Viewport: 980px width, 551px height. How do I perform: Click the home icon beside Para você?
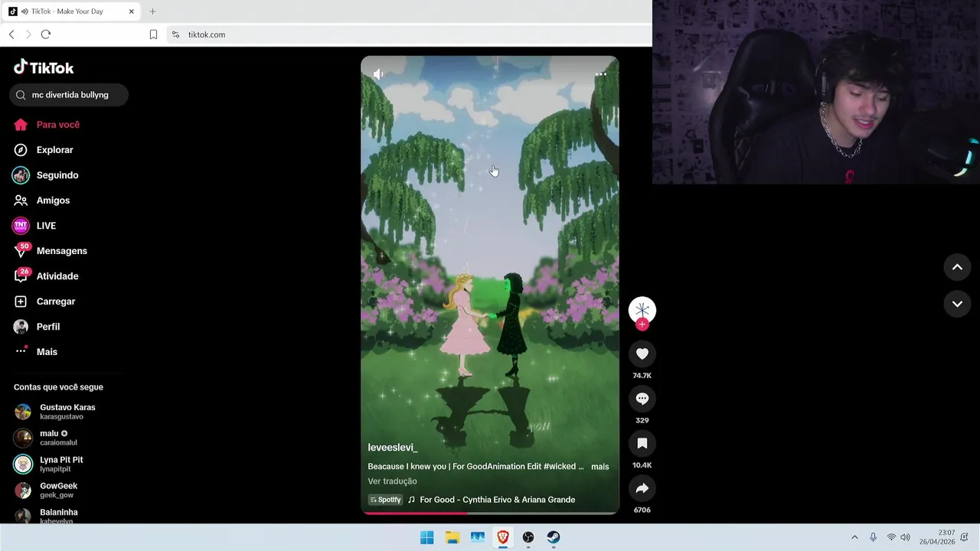click(x=21, y=125)
